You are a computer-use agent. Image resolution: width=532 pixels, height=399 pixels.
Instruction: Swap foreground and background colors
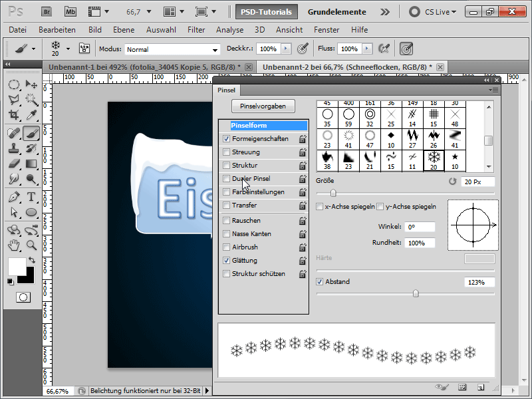tap(31, 260)
